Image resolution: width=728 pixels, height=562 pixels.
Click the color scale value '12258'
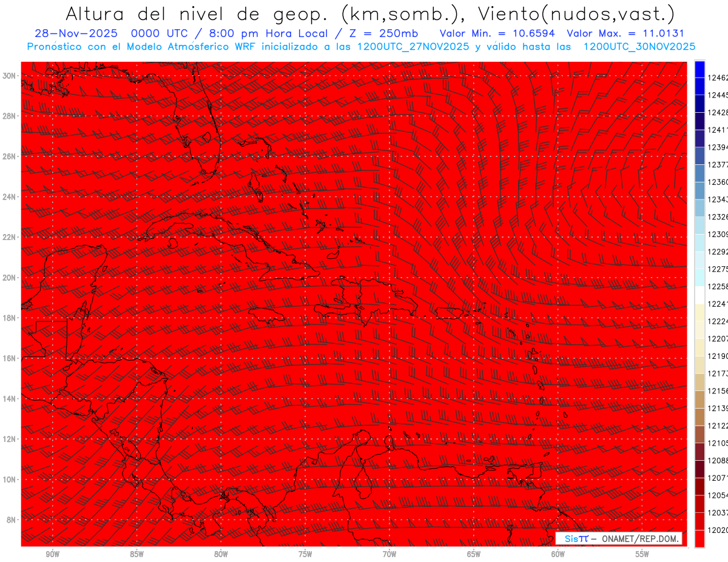tap(718, 286)
